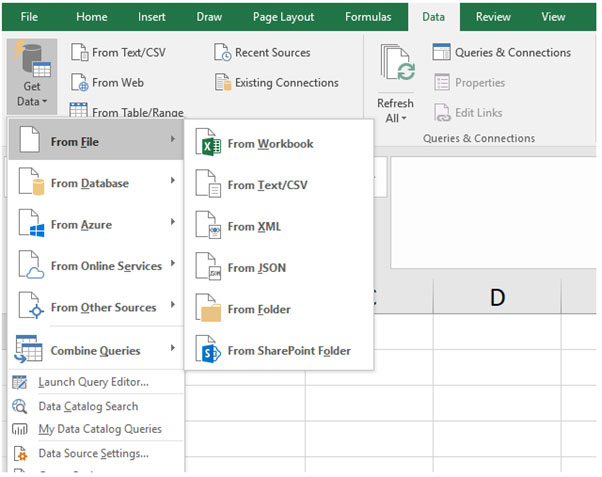Click the Recent Sources clock icon
Viewport: 602px width, 477px height.
tap(223, 52)
